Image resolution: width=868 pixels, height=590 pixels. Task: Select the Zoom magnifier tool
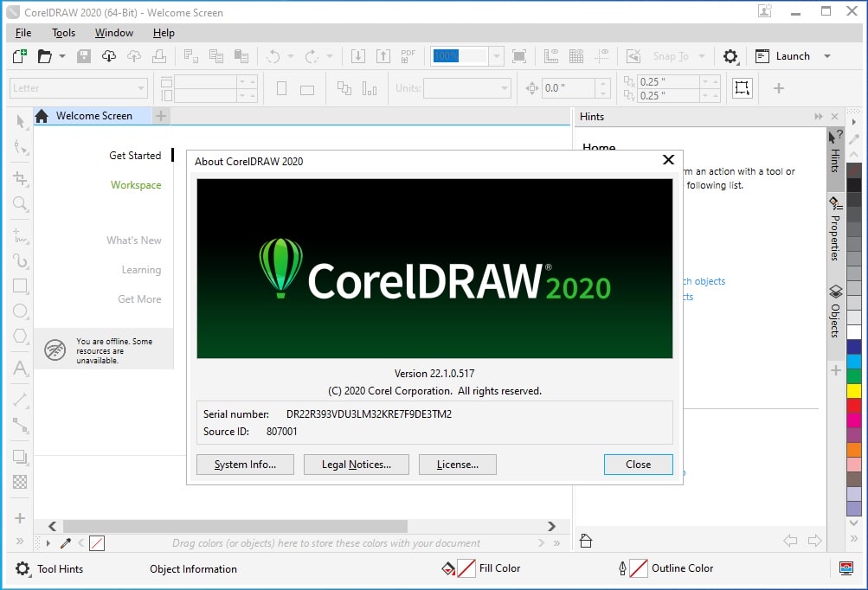click(x=21, y=204)
